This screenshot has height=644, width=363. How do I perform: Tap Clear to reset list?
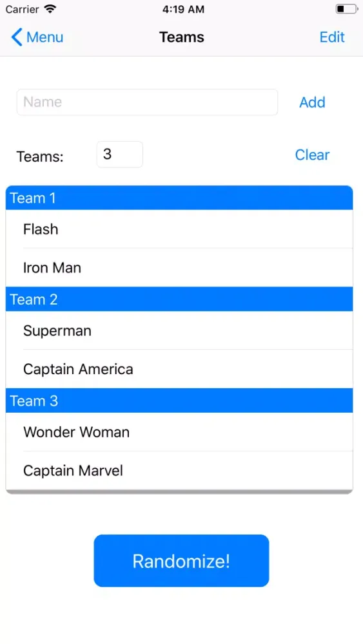[312, 155]
